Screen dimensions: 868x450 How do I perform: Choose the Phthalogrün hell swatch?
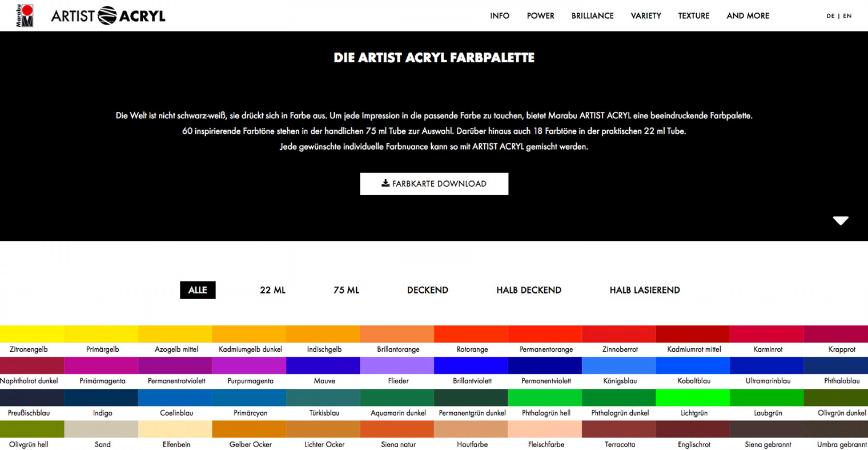click(x=544, y=397)
